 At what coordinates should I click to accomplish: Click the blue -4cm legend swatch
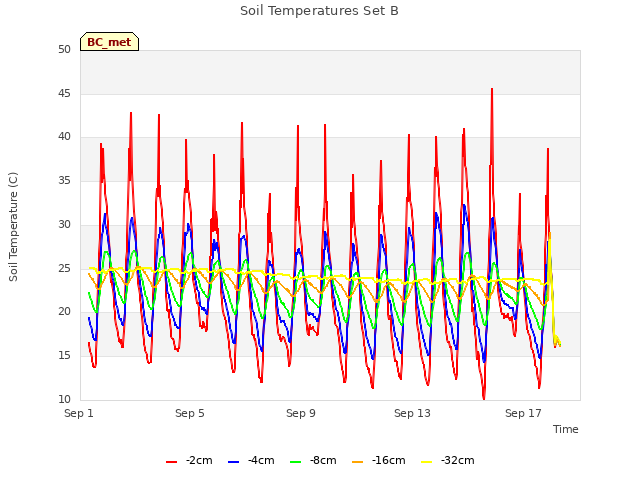pyautogui.click(x=233, y=462)
